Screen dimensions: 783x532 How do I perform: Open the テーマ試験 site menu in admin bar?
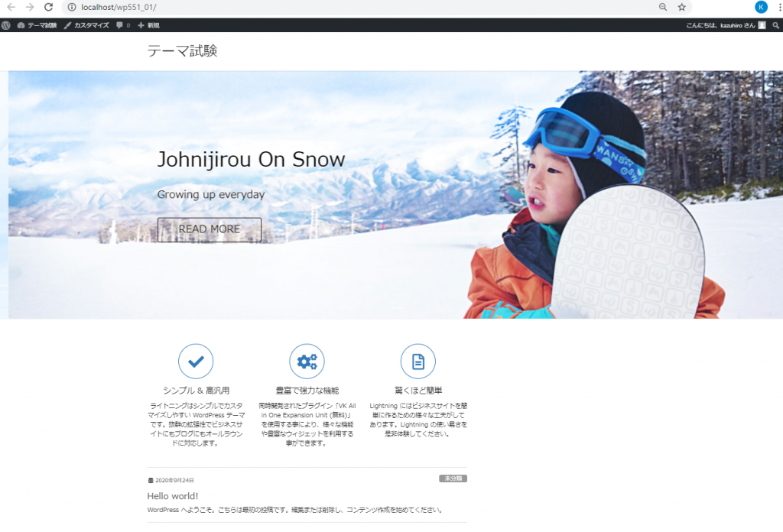(x=37, y=25)
